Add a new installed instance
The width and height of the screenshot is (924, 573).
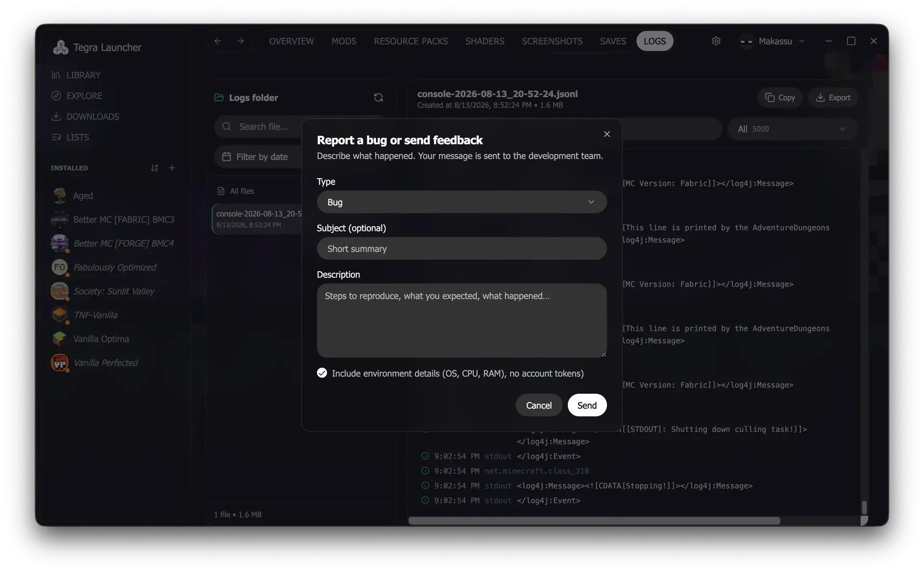pos(172,168)
